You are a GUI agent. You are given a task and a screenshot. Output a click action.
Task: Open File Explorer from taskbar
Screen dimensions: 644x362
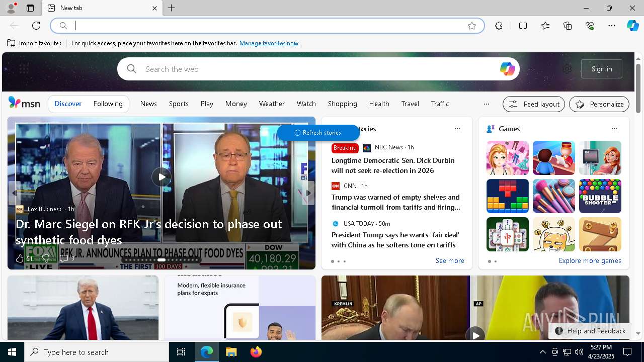pos(231,352)
